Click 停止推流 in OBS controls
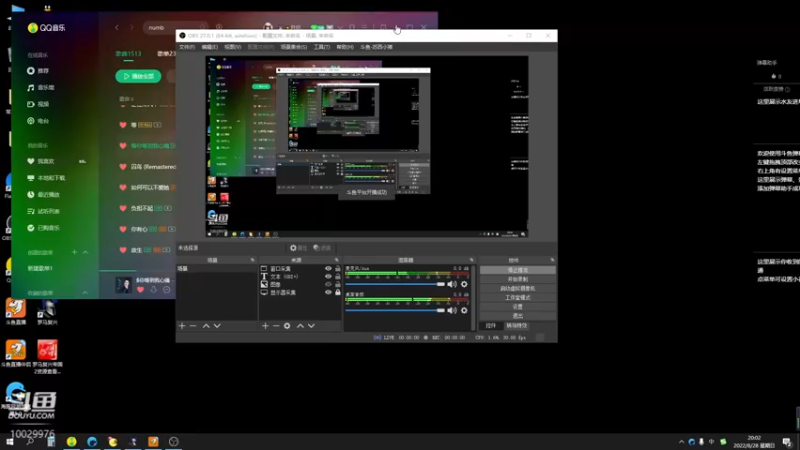800x450 pixels. (x=518, y=270)
